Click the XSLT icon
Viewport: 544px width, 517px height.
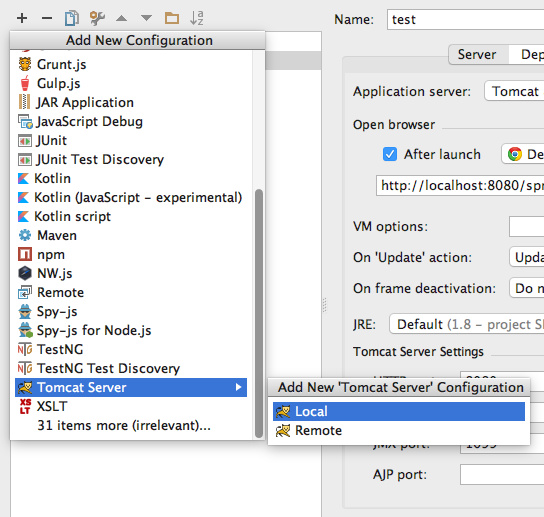pos(25,406)
